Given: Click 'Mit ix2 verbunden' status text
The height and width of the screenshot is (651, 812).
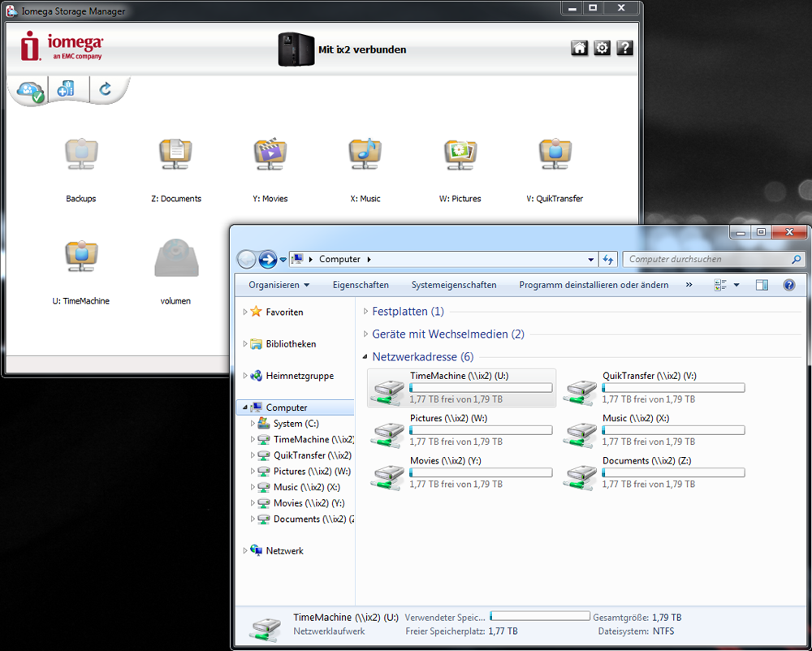Looking at the screenshot, I should coord(362,50).
